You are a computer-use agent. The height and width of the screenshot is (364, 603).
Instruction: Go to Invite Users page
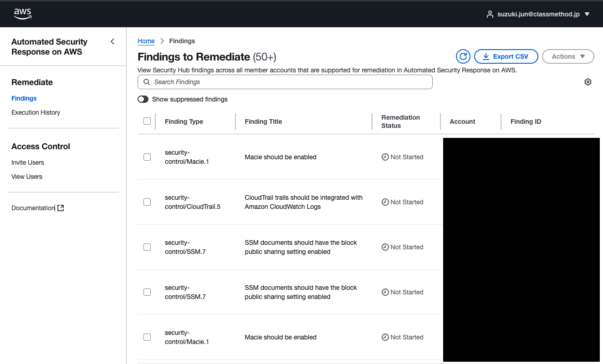[x=28, y=162]
